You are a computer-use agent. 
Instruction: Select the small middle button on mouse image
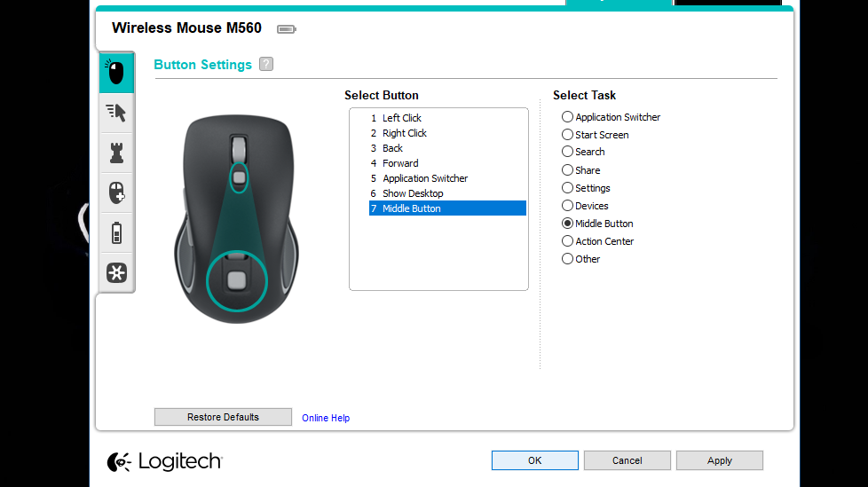[x=239, y=177]
